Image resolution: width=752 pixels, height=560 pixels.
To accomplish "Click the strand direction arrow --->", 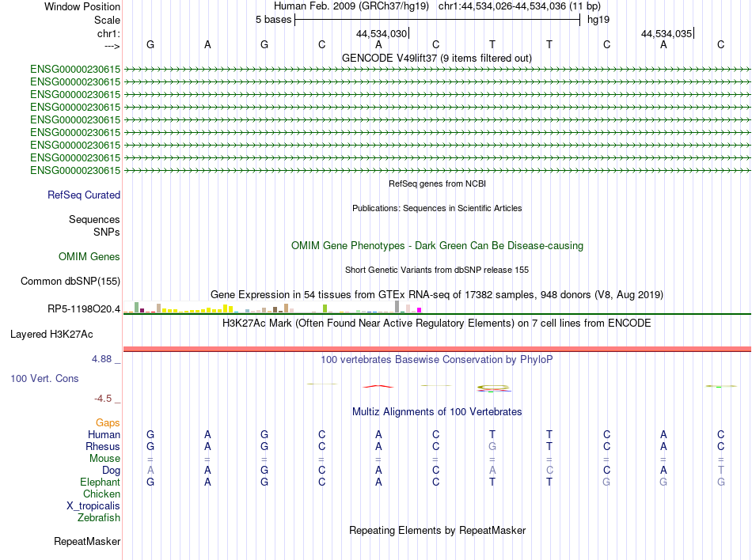I will (x=112, y=46).
